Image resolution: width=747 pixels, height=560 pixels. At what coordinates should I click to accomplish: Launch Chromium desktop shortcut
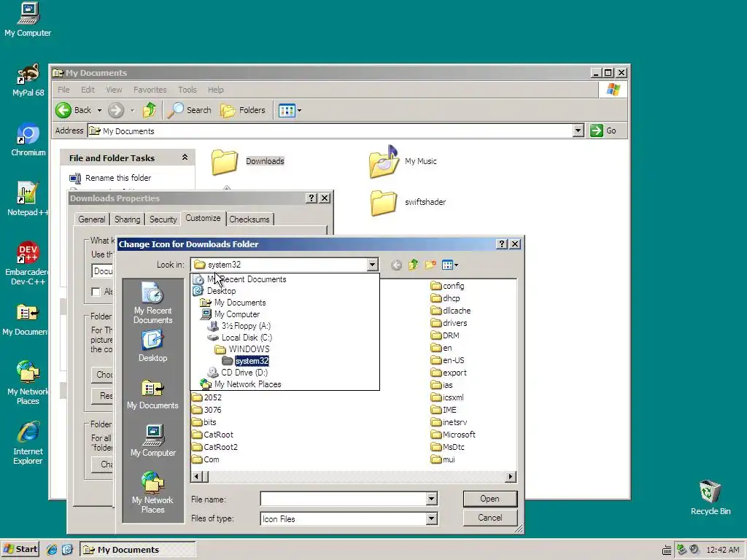coord(28,139)
